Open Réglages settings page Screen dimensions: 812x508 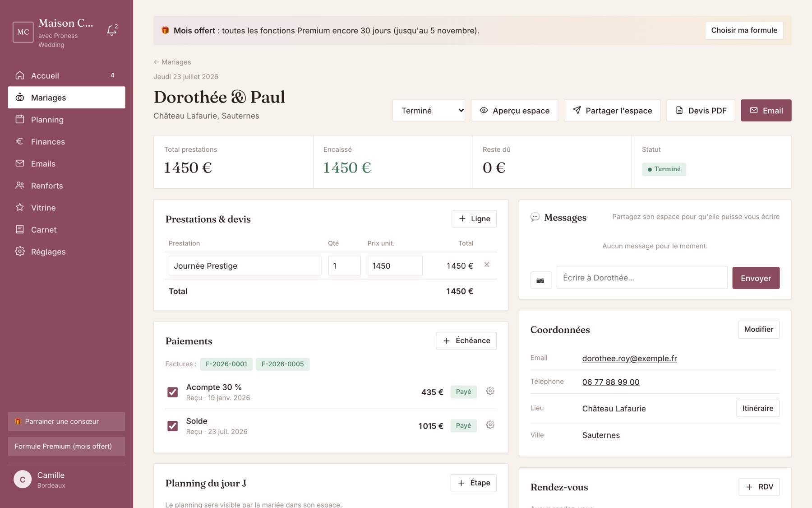point(66,252)
